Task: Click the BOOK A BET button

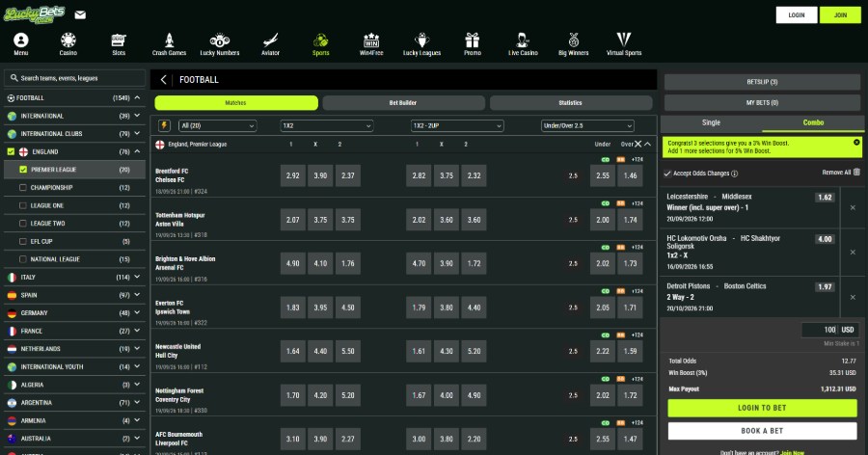Action: (x=762, y=431)
